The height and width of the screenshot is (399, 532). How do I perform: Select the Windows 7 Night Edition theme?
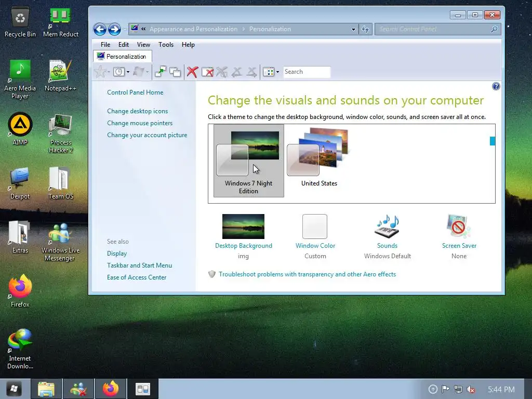249,161
